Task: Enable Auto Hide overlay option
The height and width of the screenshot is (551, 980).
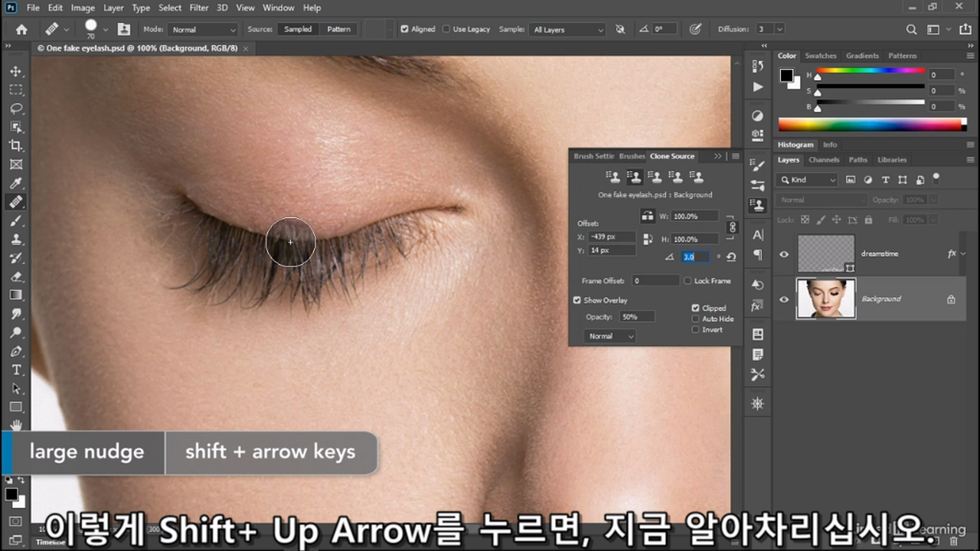Action: point(695,318)
